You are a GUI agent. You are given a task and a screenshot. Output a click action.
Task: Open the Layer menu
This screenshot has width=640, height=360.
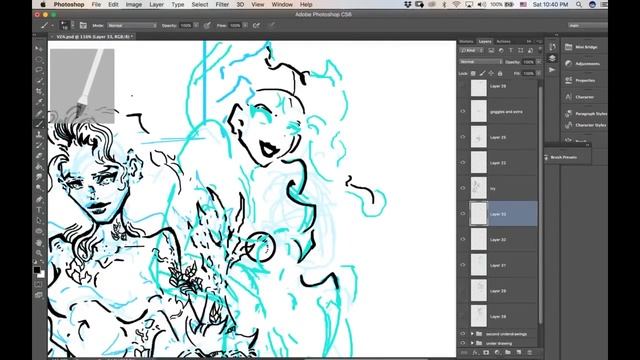(x=156, y=4)
